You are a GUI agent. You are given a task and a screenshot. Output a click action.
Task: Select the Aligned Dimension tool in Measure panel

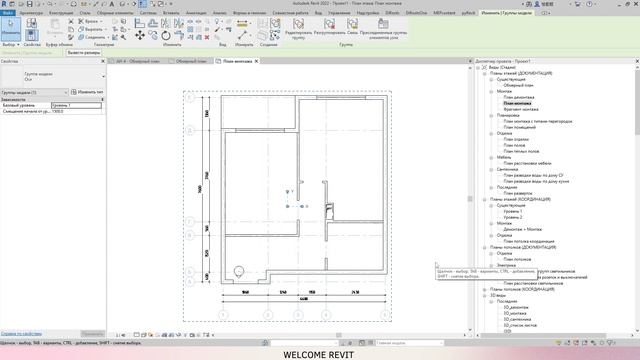242,23
